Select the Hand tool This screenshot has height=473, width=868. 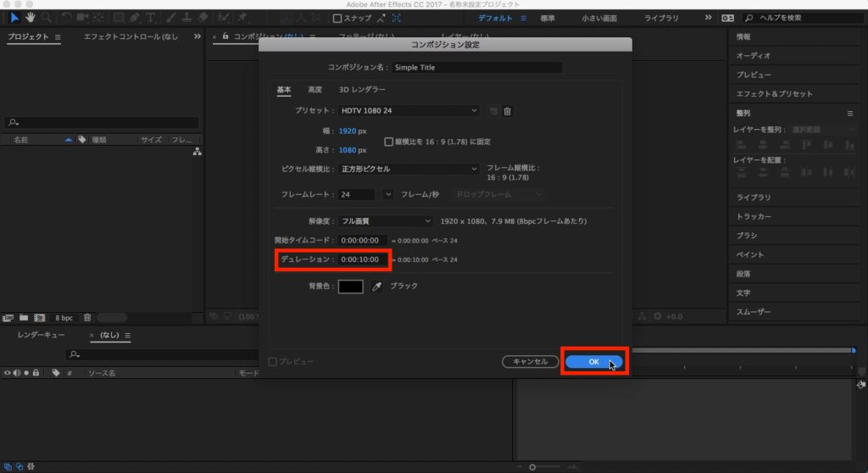click(30, 18)
